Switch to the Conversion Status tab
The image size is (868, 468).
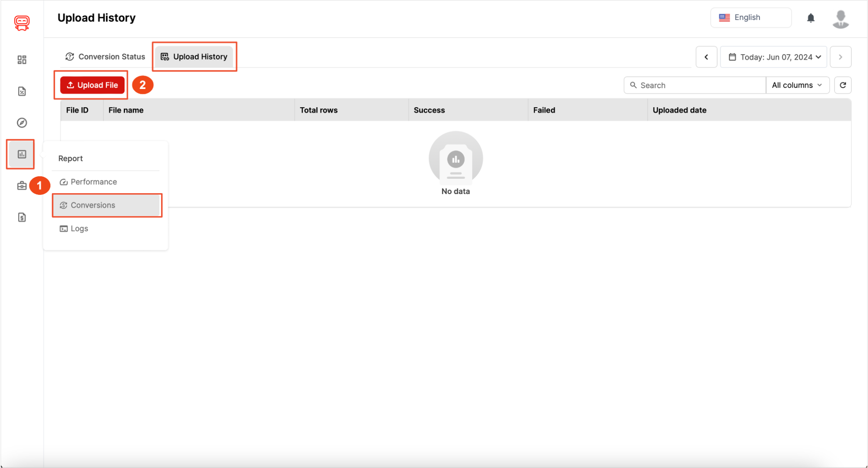click(105, 56)
